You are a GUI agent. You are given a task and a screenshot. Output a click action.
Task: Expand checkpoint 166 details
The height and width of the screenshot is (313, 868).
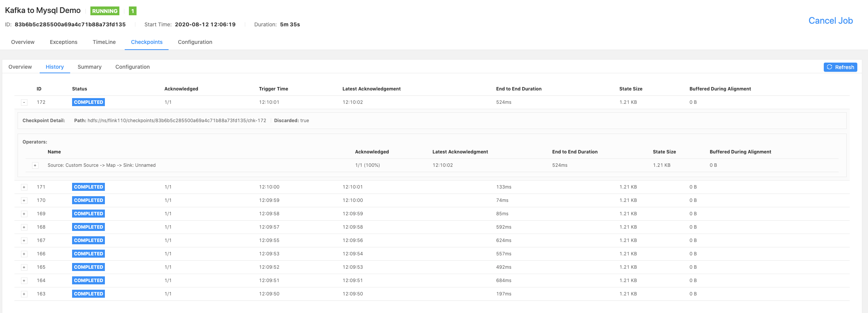(x=24, y=254)
